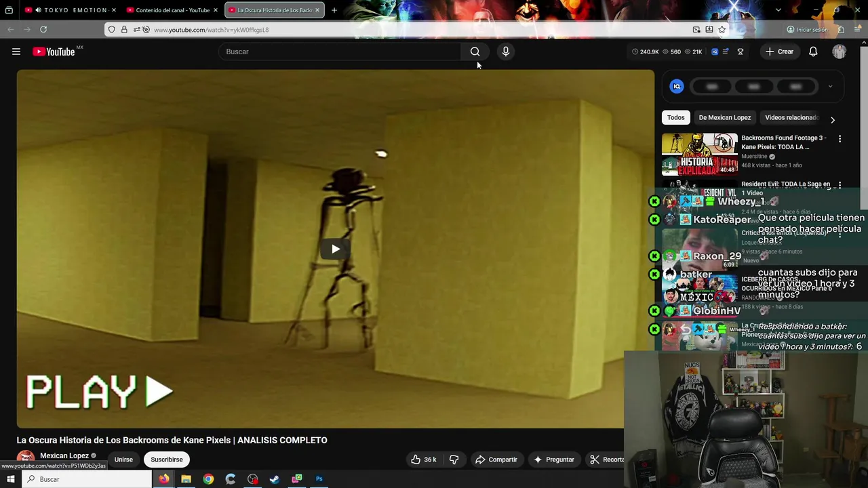Image resolution: width=868 pixels, height=488 pixels.
Task: Open the account avatar menu
Action: pos(840,52)
